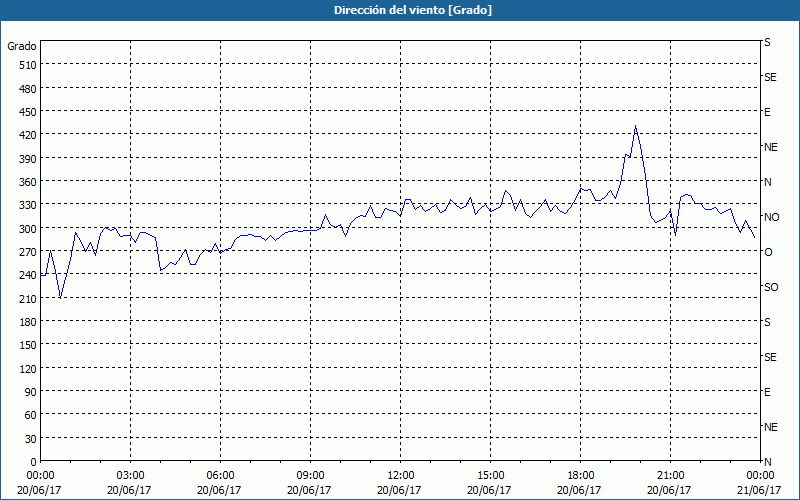The image size is (800, 500).
Task: Click the 21/06/17 date label
Action: (759, 490)
